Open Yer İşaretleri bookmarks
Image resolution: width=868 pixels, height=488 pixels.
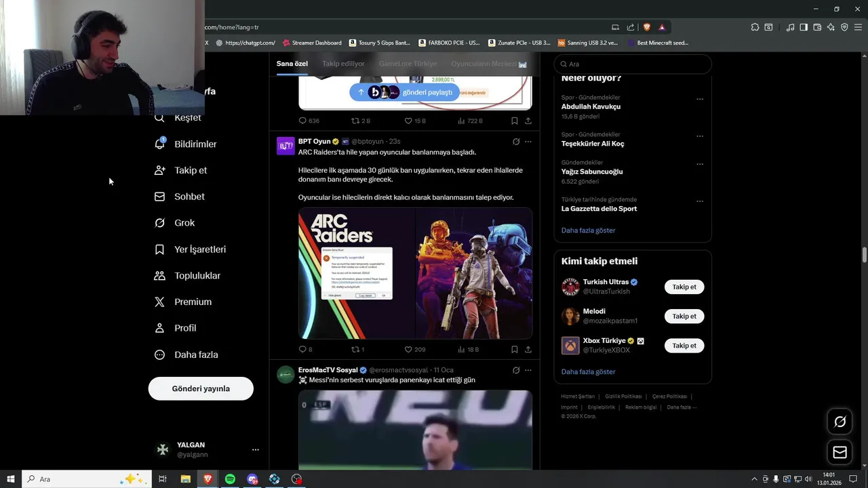point(191,249)
